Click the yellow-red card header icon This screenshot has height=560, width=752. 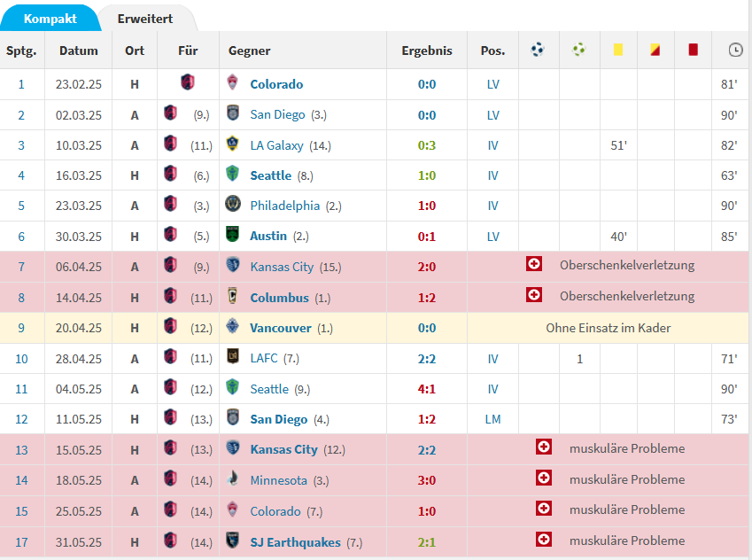pos(655,50)
